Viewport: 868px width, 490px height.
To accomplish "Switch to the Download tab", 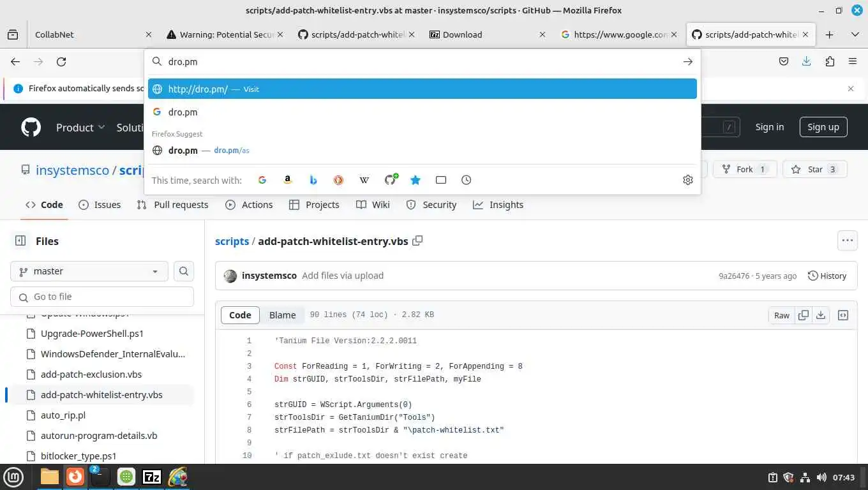I will coord(488,34).
